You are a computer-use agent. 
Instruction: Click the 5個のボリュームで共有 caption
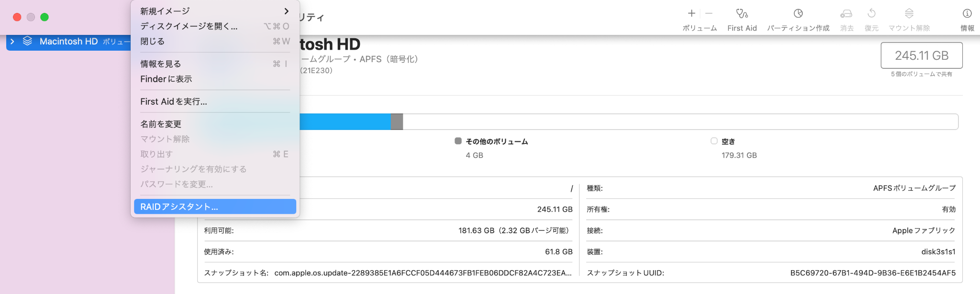[x=922, y=74]
